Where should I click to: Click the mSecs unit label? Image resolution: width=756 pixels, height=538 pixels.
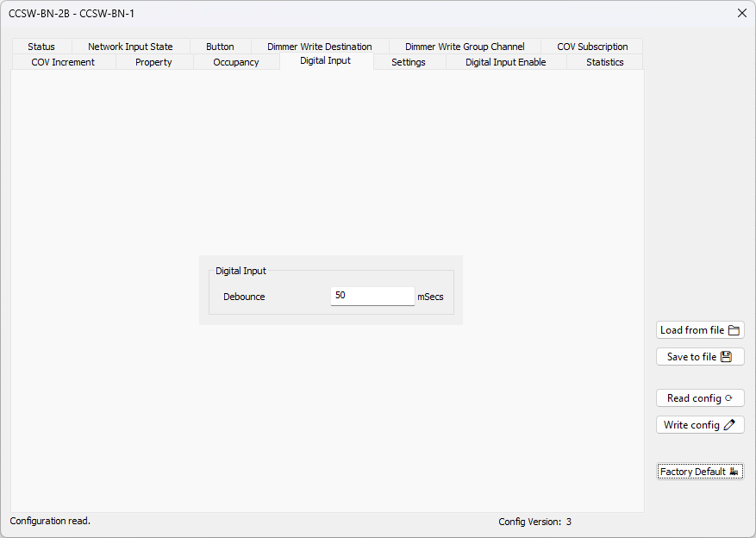point(430,297)
